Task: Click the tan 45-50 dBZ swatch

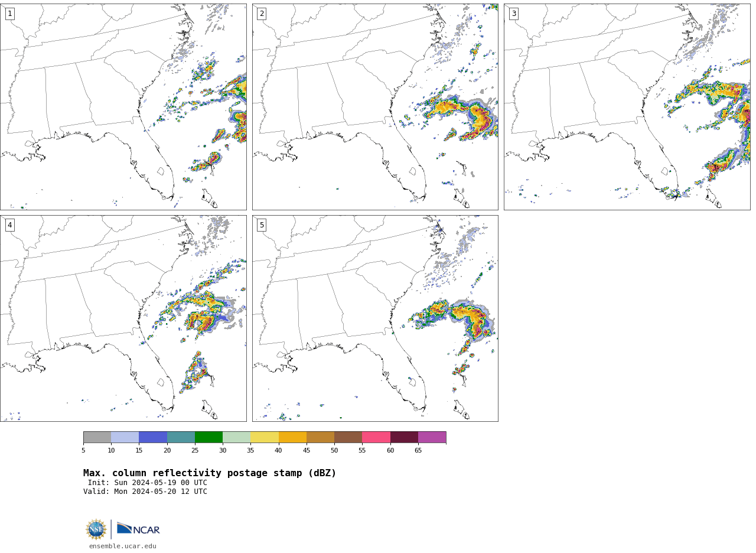Action: (320, 437)
